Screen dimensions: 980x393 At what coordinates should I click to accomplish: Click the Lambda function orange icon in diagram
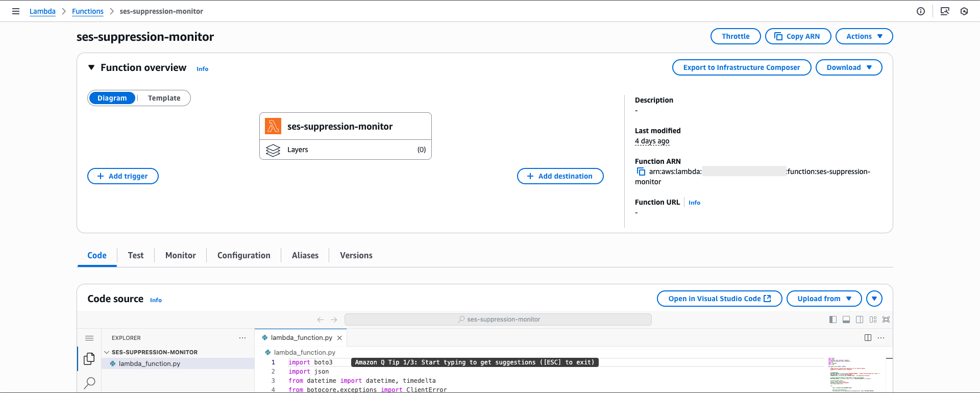273,126
